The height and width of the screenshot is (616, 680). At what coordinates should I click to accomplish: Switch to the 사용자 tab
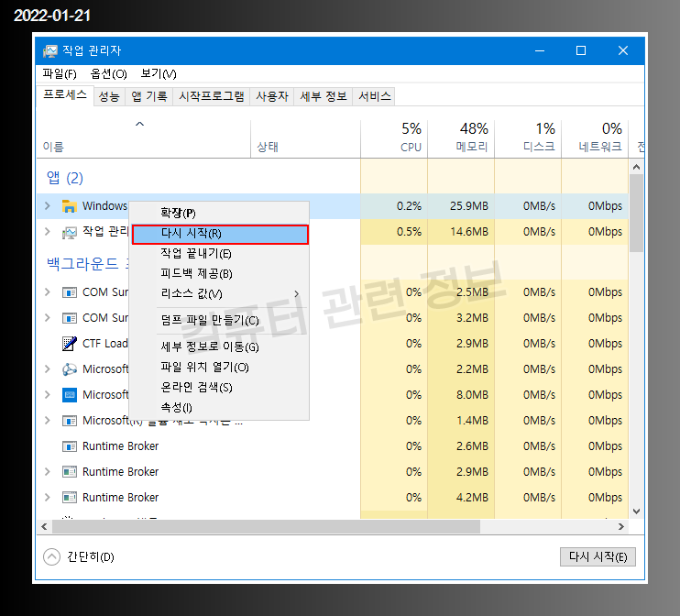coord(272,96)
